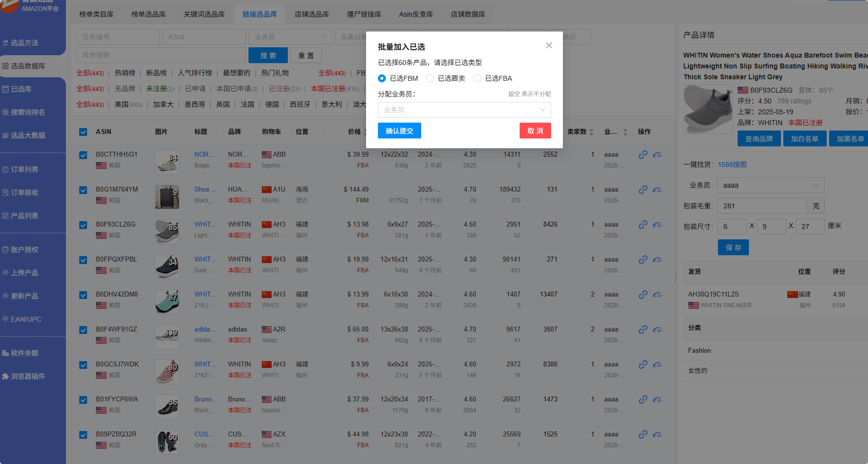Uncheck the B0DHV42DM8 row checkbox
This screenshot has width=868, height=464.
pos(83,295)
